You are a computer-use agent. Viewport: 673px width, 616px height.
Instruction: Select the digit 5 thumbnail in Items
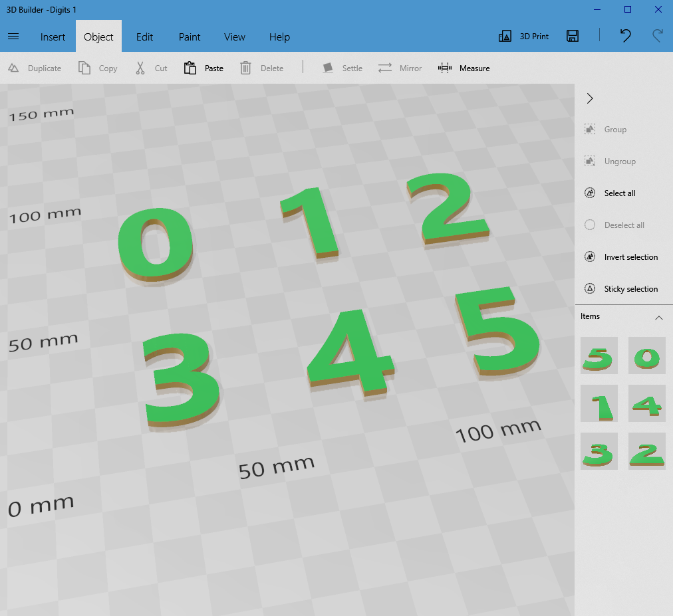[x=599, y=355]
